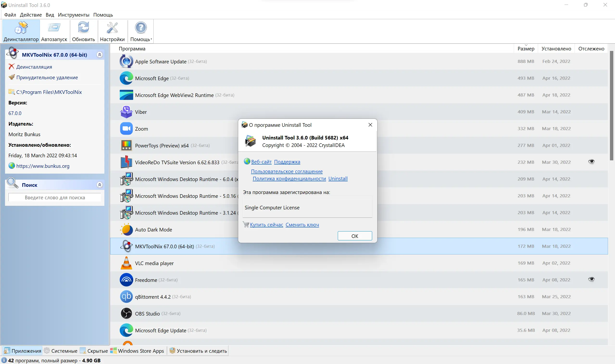Open the Инструменты menu
The height and width of the screenshot is (364, 615).
tap(73, 15)
